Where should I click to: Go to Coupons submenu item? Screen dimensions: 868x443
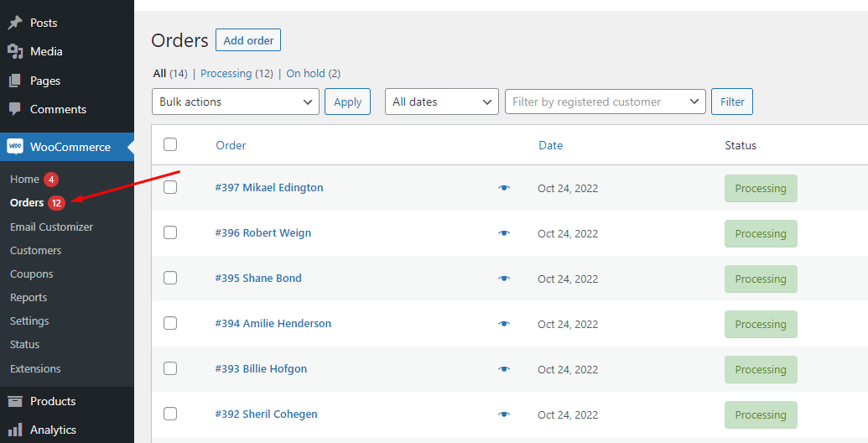[31, 274]
